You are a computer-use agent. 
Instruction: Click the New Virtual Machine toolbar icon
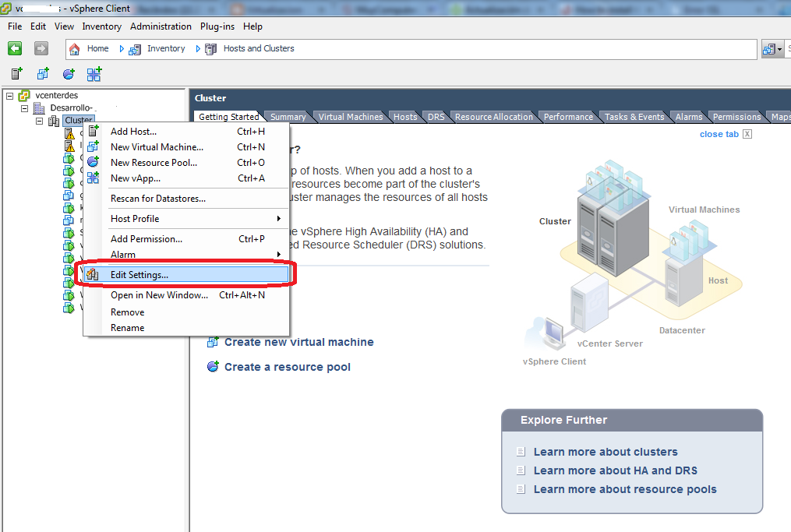(43, 74)
